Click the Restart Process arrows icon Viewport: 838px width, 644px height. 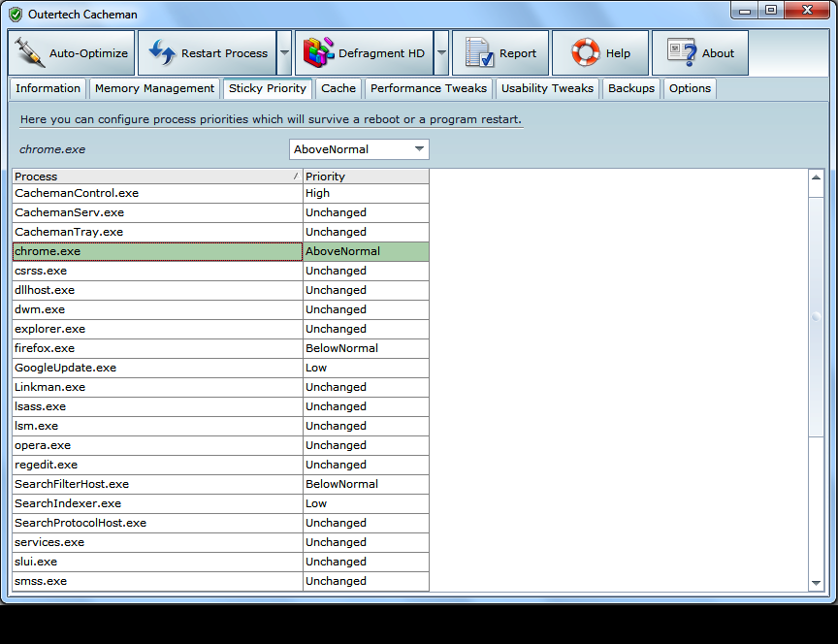coord(161,52)
